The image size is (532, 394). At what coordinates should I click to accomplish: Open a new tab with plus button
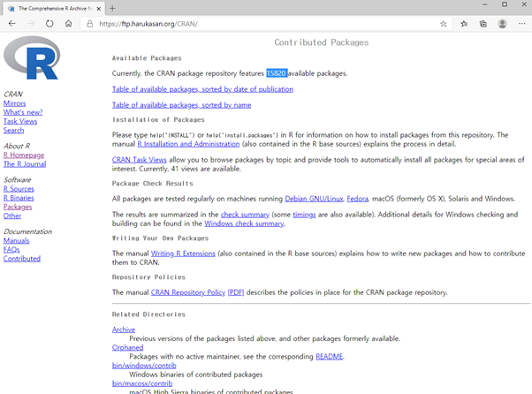click(112, 9)
